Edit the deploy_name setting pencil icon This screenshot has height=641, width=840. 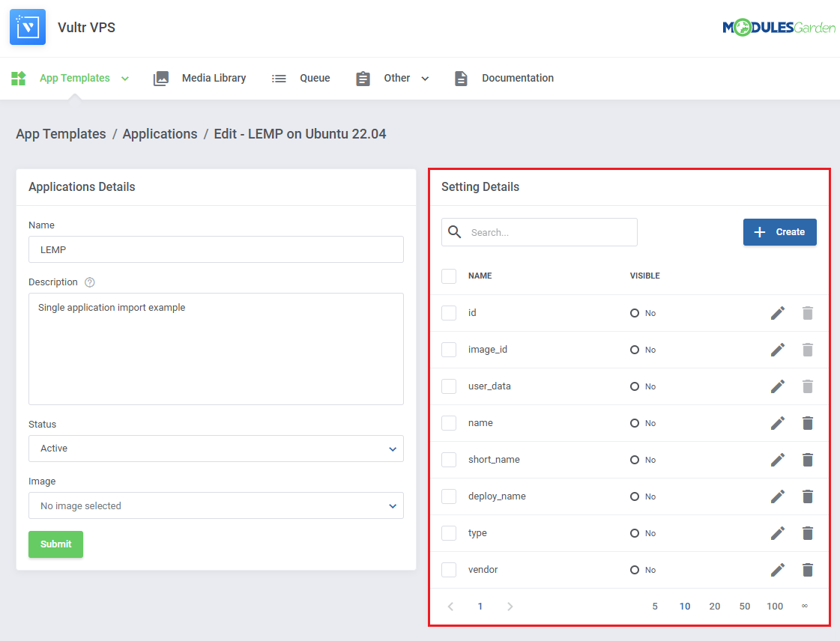click(x=778, y=496)
